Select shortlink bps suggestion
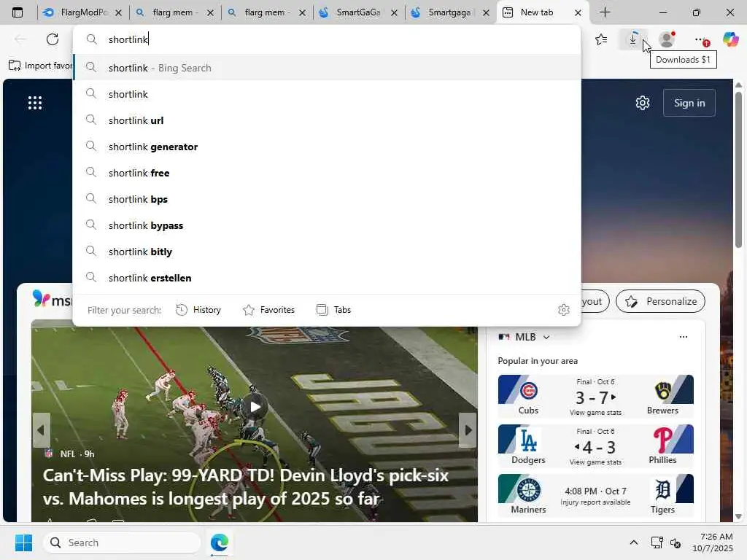 point(328,199)
